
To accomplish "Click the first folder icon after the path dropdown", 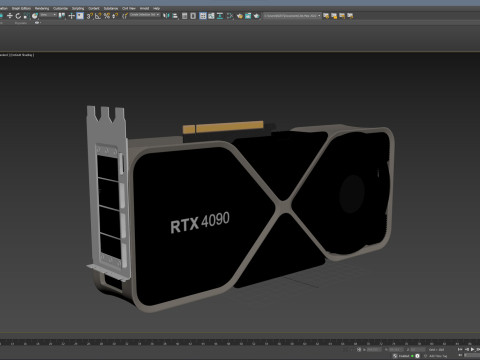I will (326, 16).
